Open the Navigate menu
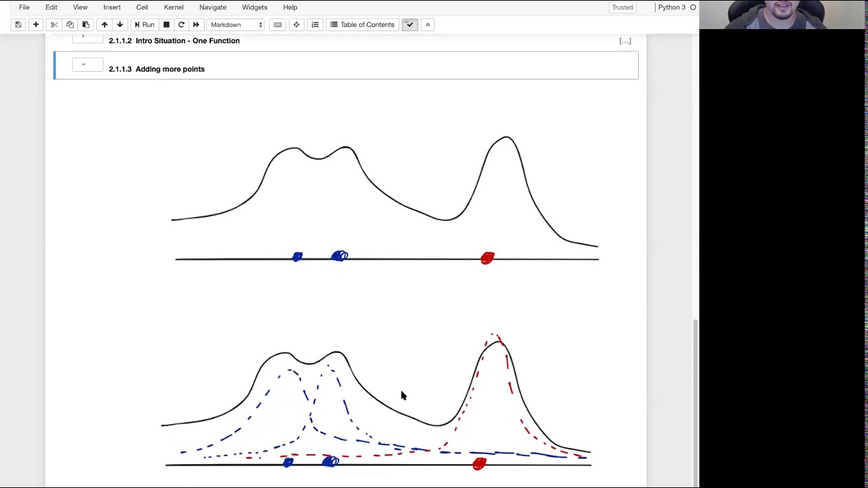 click(x=213, y=7)
